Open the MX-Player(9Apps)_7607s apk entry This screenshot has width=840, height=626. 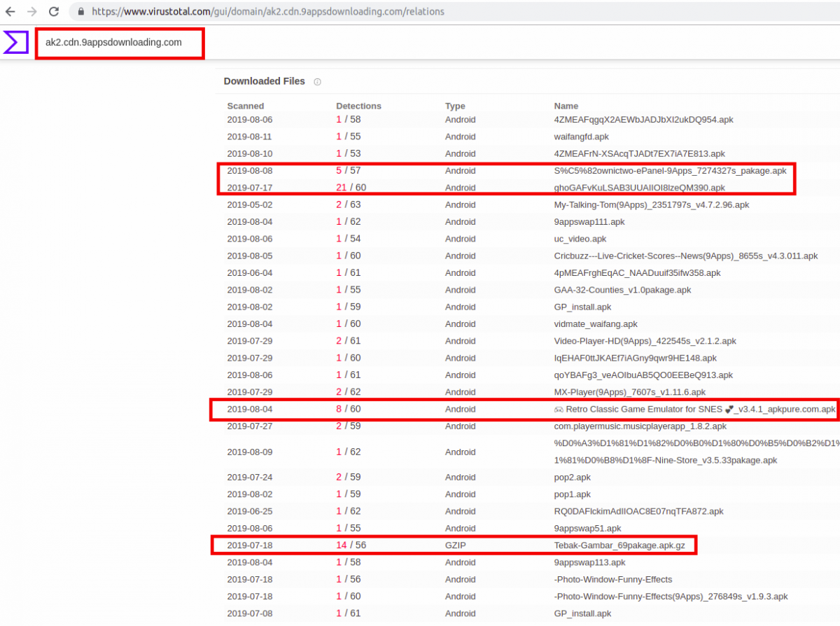pyautogui.click(x=629, y=392)
